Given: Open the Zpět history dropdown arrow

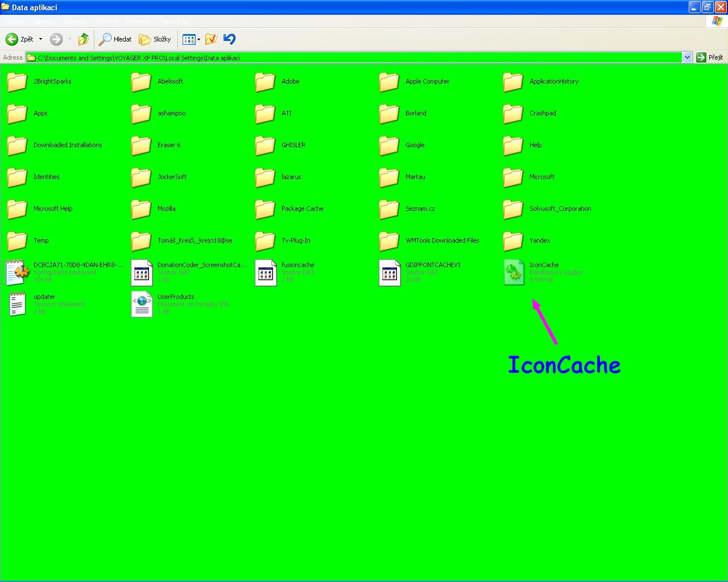Looking at the screenshot, I should [x=40, y=39].
